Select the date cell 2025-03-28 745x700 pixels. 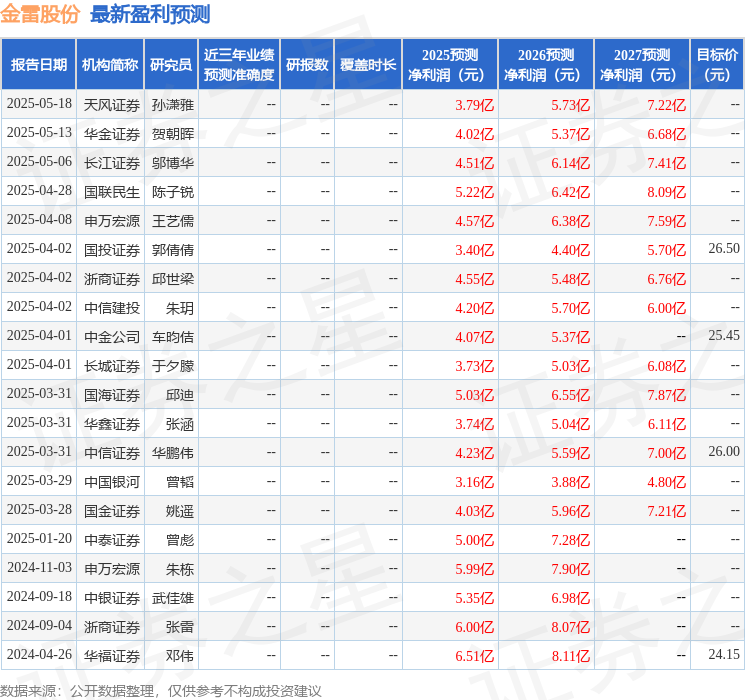coord(39,509)
